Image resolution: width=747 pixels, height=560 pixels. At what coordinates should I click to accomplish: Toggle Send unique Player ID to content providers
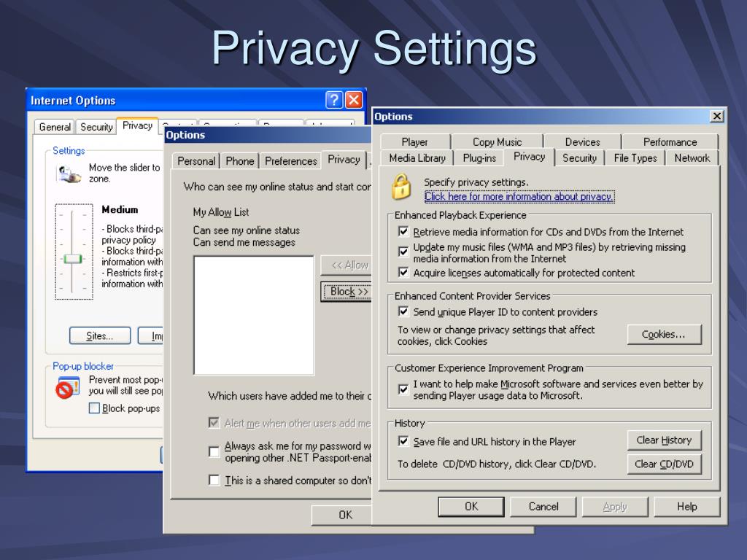pos(403,311)
